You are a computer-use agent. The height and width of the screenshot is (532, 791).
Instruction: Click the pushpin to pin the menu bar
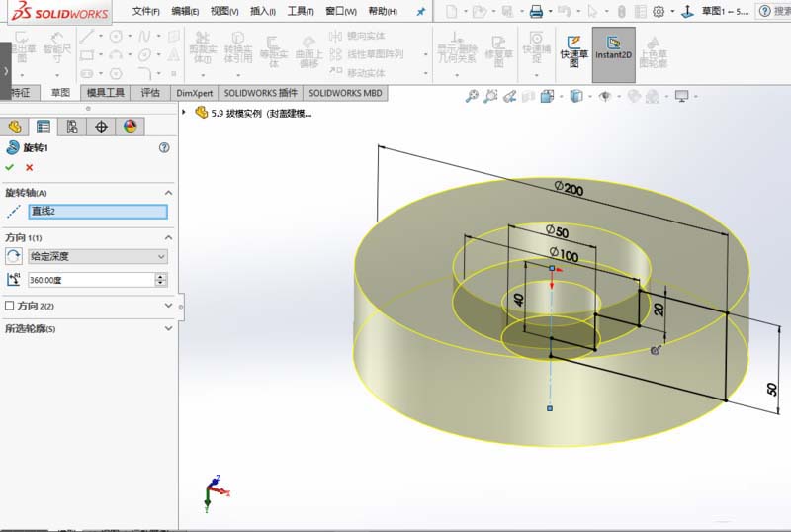(x=421, y=11)
